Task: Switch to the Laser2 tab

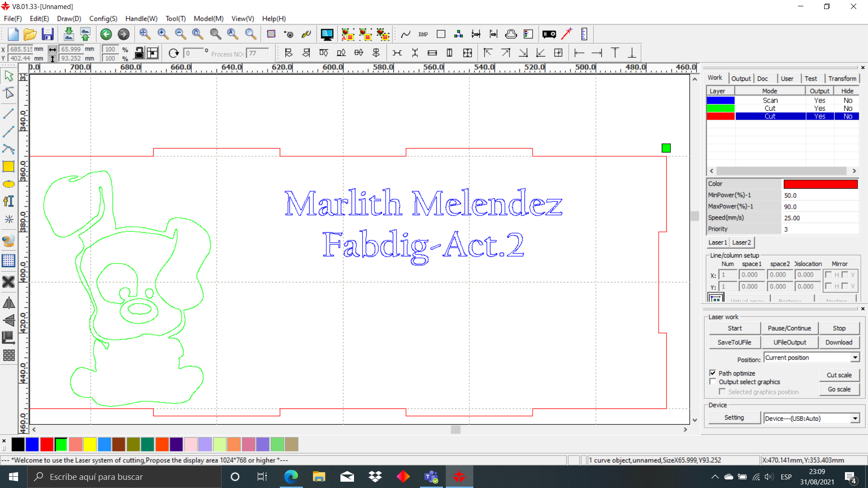Action: [x=741, y=243]
